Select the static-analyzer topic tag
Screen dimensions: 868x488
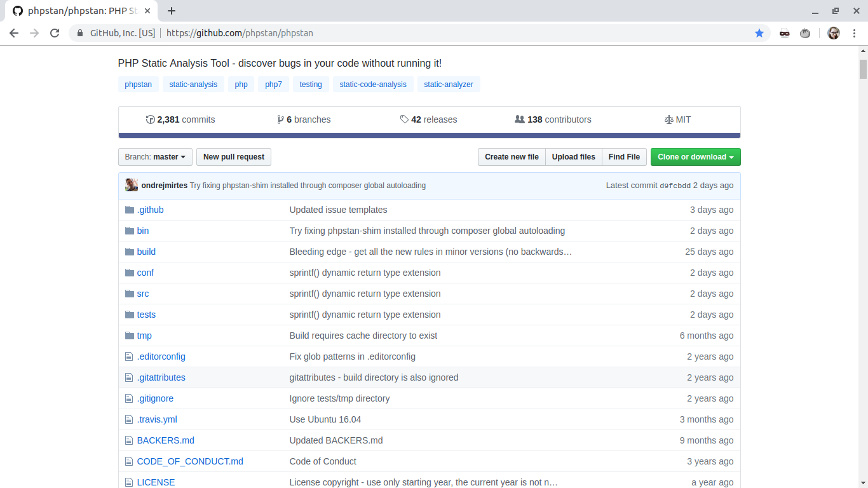pos(449,85)
